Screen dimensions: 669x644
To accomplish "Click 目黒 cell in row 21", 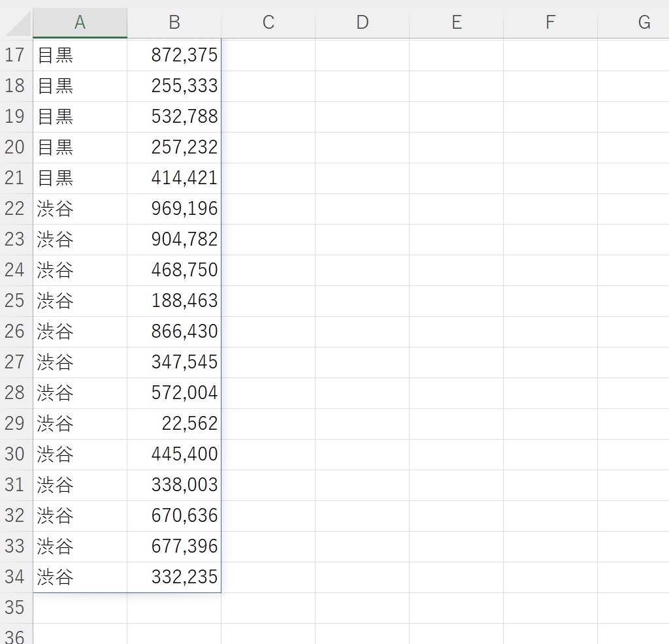I will click(80, 178).
